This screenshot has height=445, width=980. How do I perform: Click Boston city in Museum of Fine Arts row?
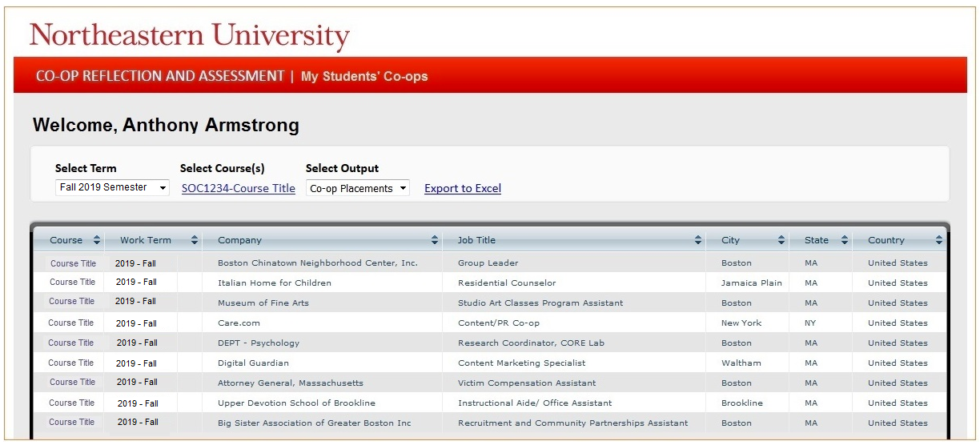(737, 303)
